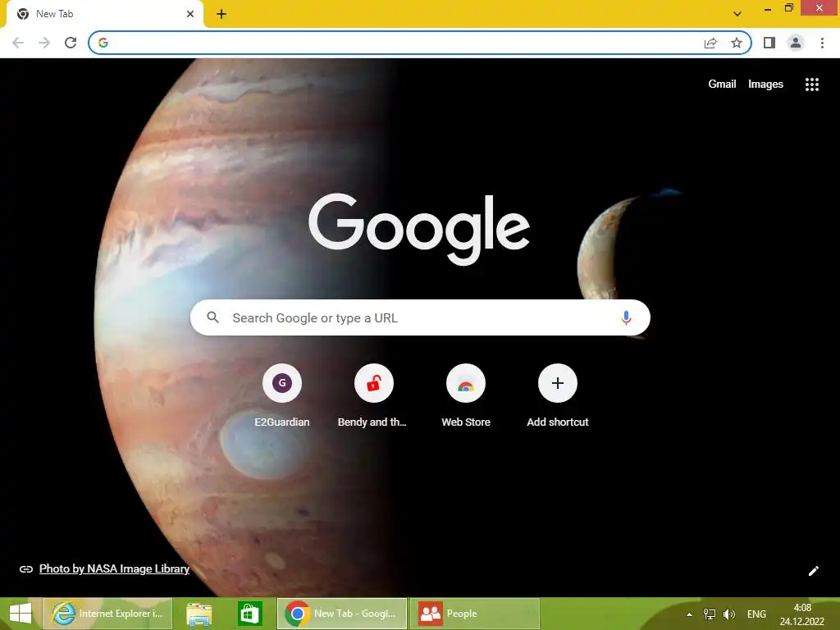The height and width of the screenshot is (630, 840).
Task: Customize this page with the pencil icon
Action: (813, 571)
